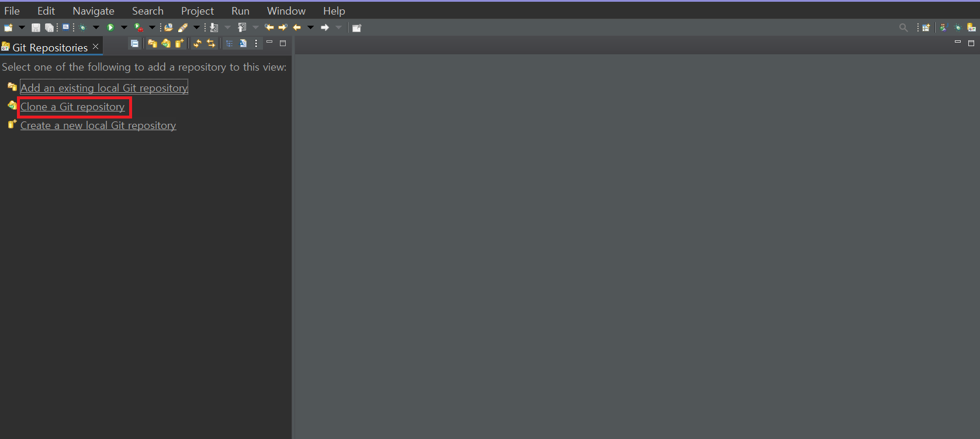
Task: Expand the Debug configurations dropdown arrow
Action: tap(96, 27)
